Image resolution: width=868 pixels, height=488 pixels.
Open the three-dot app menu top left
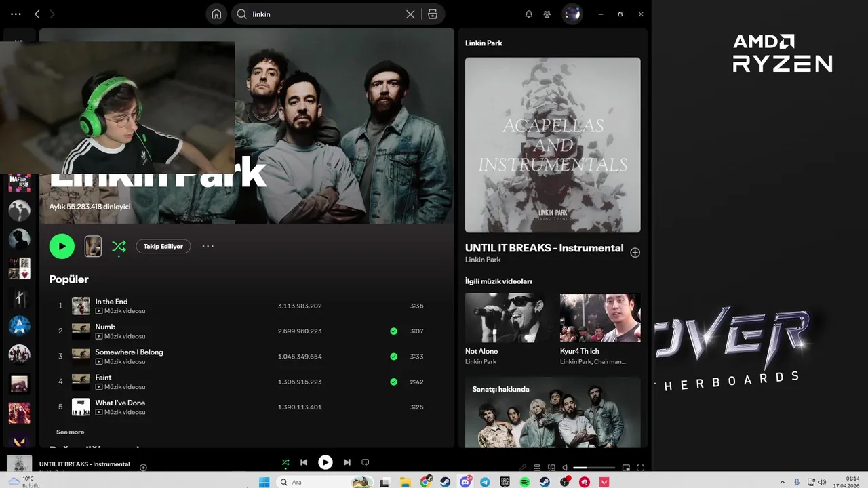(16, 14)
